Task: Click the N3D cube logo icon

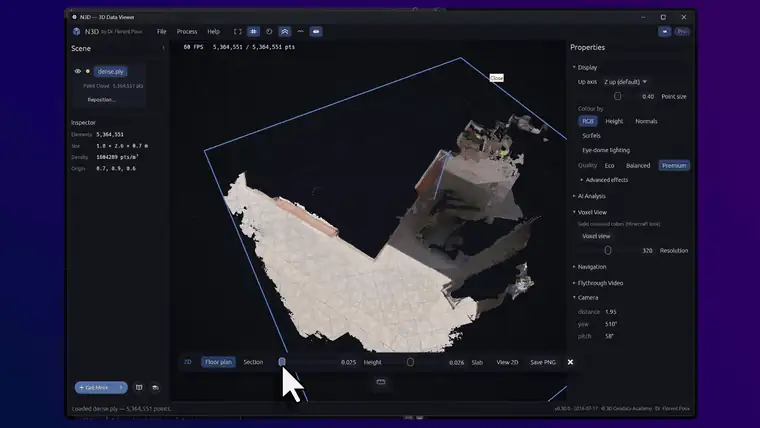Action: pos(76,32)
